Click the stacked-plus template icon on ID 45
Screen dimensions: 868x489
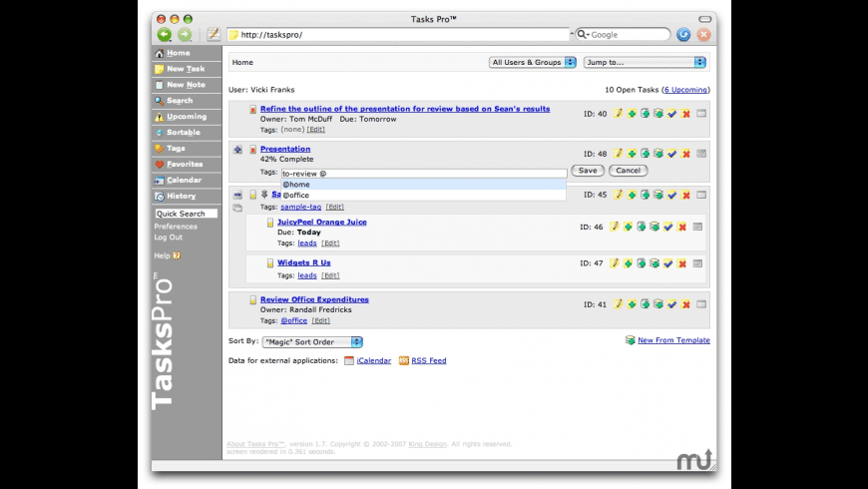(658, 195)
